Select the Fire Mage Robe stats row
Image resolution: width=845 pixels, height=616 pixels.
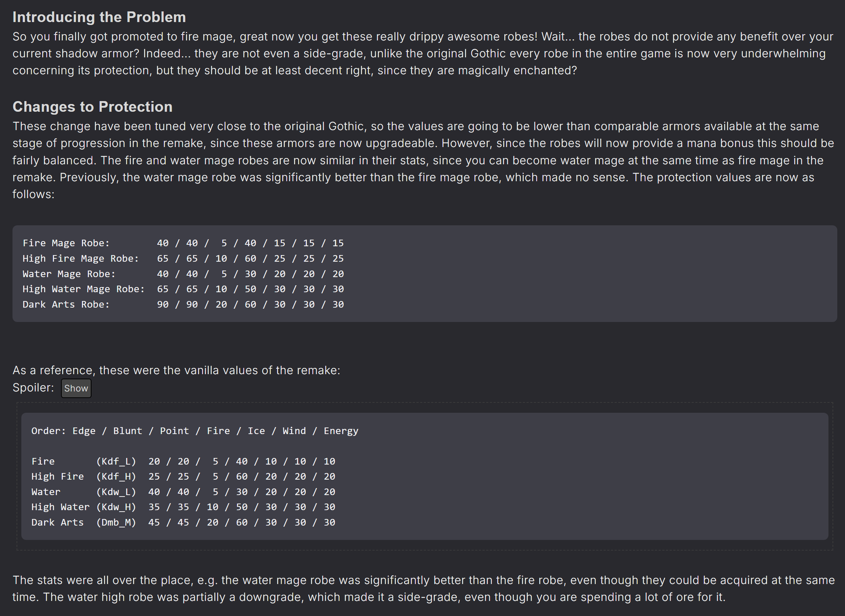point(183,243)
